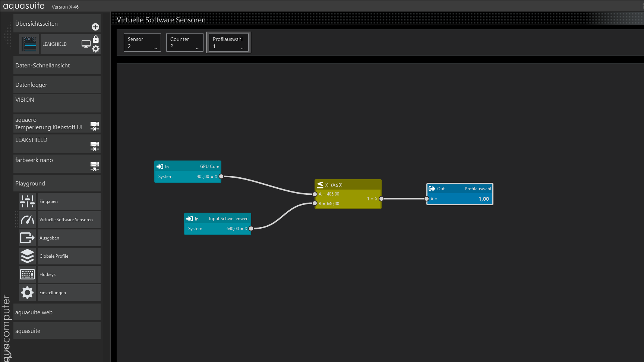The image size is (644, 362).
Task: Open the Hotkeys keyboard icon
Action: coord(28,274)
